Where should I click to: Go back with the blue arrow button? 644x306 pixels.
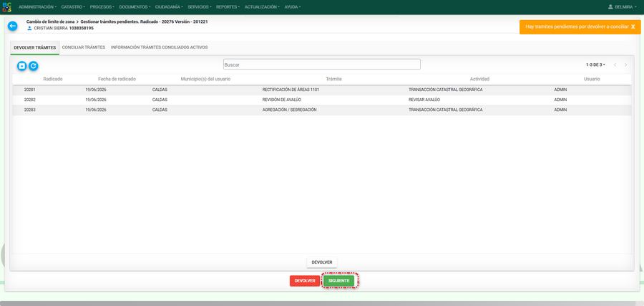point(13,26)
